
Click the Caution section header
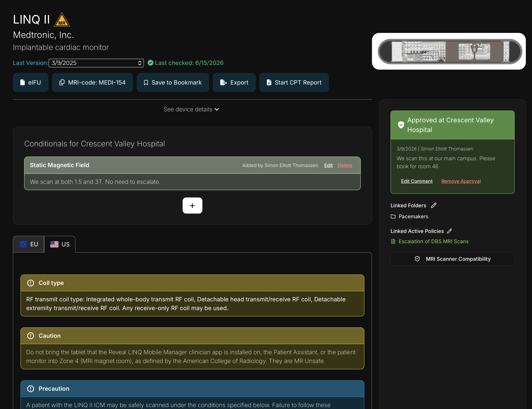[x=192, y=336]
